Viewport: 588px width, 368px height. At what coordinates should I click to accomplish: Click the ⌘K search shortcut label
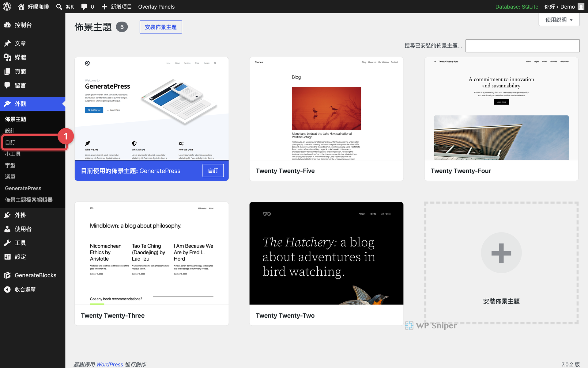70,7
